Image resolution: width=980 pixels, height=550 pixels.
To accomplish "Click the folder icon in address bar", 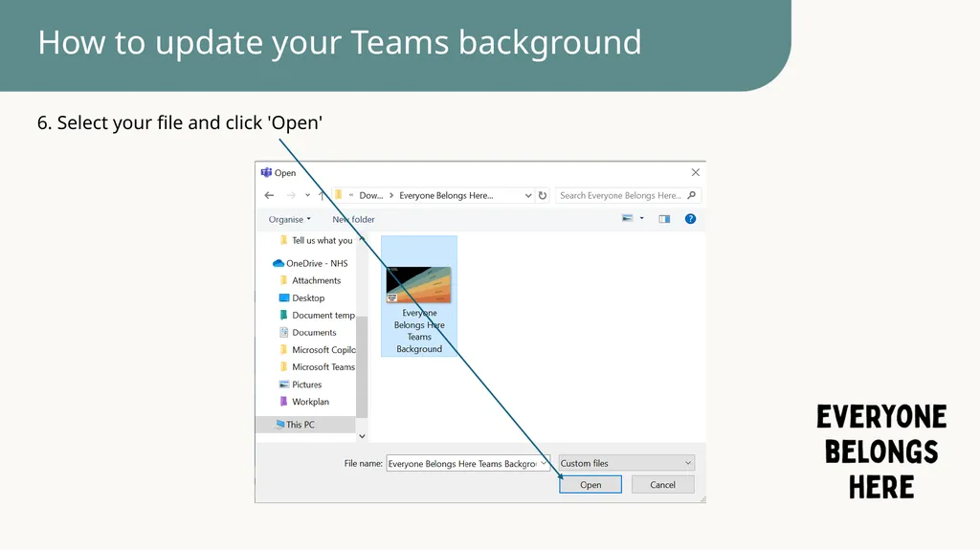I will click(x=338, y=195).
